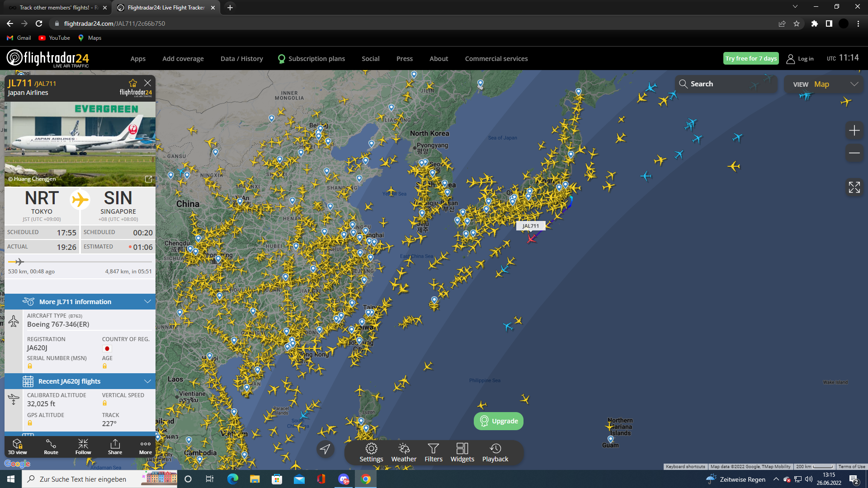Collapse Recent JA620J flights section
The height and width of the screenshot is (488, 868).
point(147,381)
